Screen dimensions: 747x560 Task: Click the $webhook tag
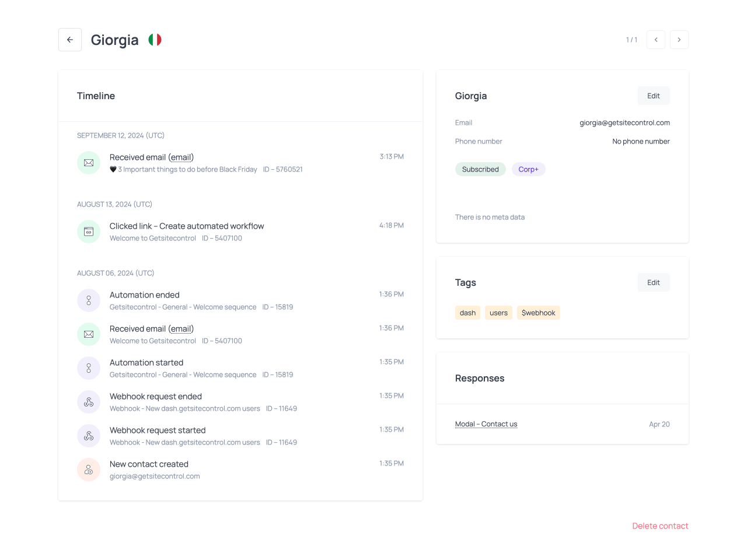click(538, 313)
